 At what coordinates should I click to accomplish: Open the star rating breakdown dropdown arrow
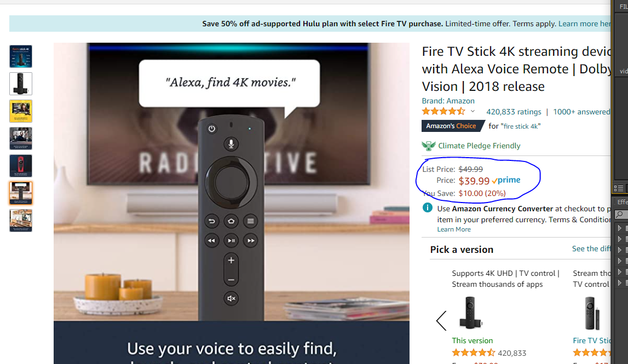473,111
